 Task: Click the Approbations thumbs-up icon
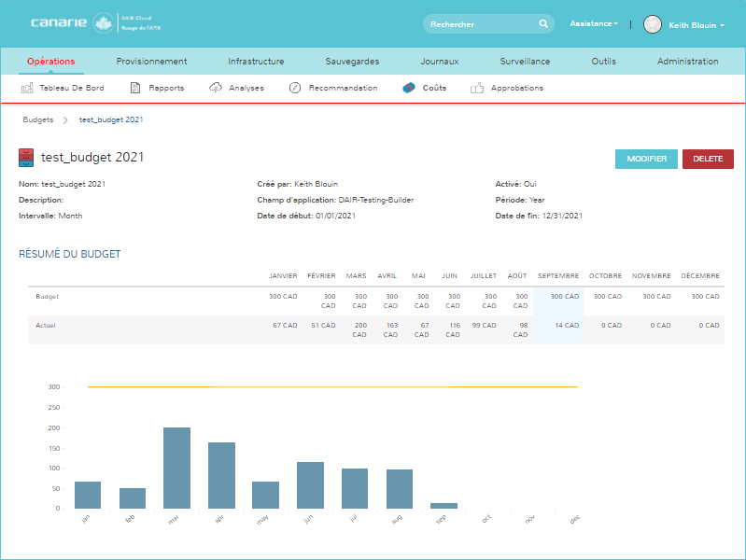click(x=477, y=88)
